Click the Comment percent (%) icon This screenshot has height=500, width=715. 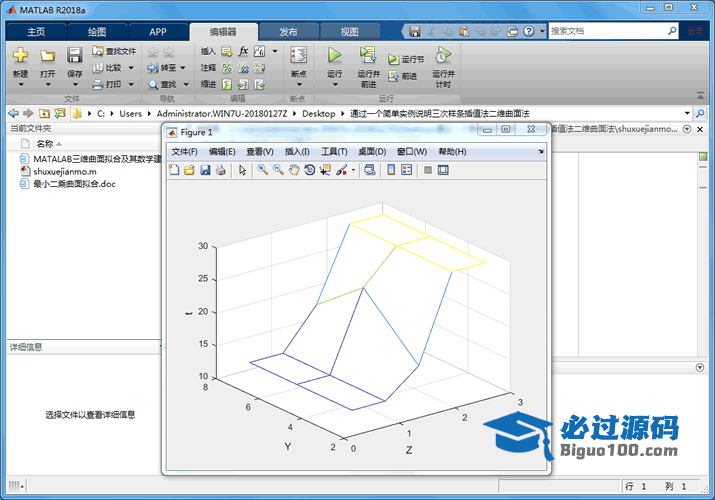coord(227,68)
